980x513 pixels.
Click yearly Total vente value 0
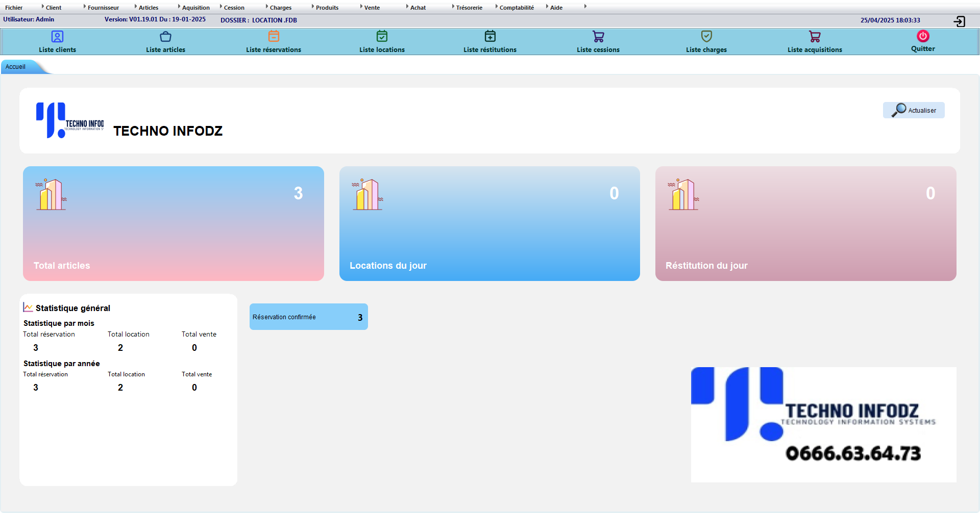click(194, 388)
